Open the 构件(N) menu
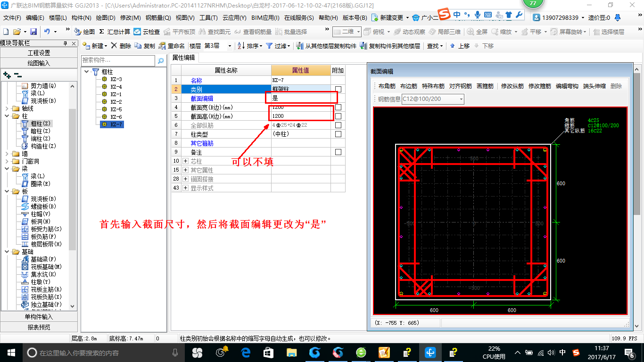This screenshot has height=362, width=644. pyautogui.click(x=81, y=17)
